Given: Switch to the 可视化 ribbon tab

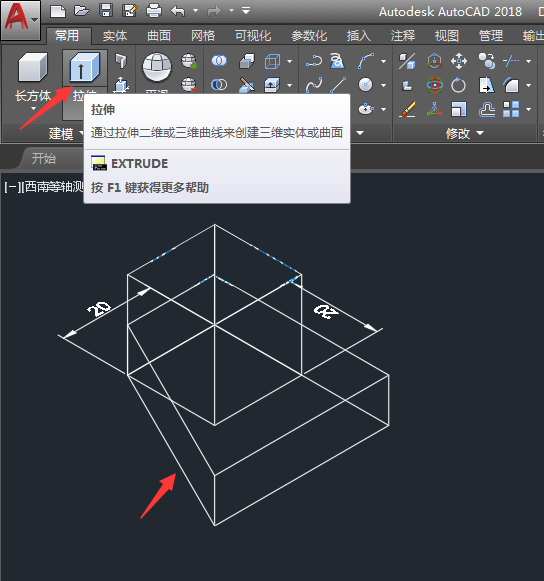Looking at the screenshot, I should click(x=253, y=36).
